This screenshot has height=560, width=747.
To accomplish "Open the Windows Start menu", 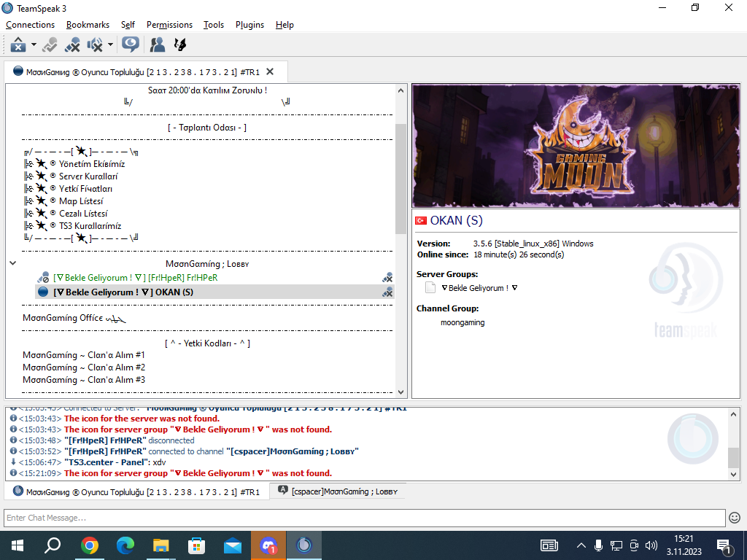I will [x=18, y=545].
